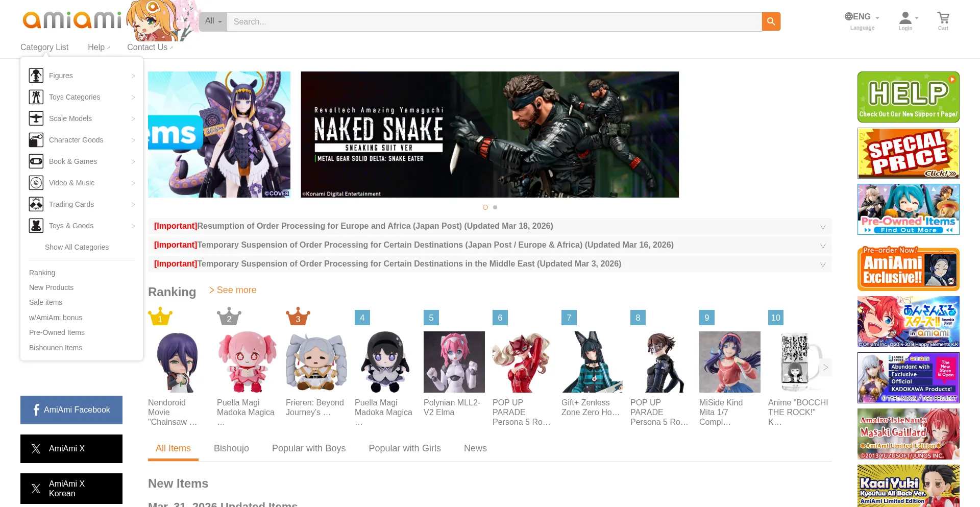Open the Bishounen Items link
The width and height of the screenshot is (980, 507).
click(x=55, y=348)
